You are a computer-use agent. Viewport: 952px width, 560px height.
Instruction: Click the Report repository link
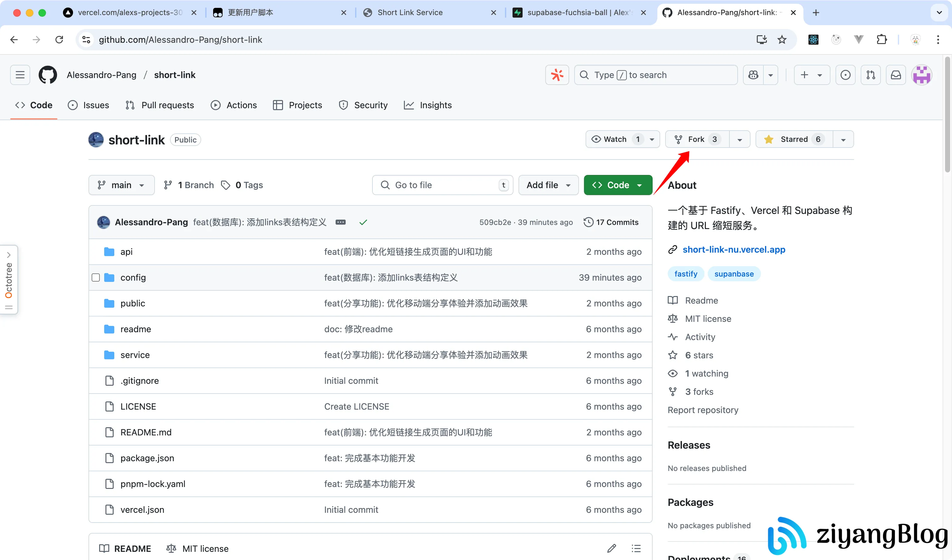[x=703, y=410]
